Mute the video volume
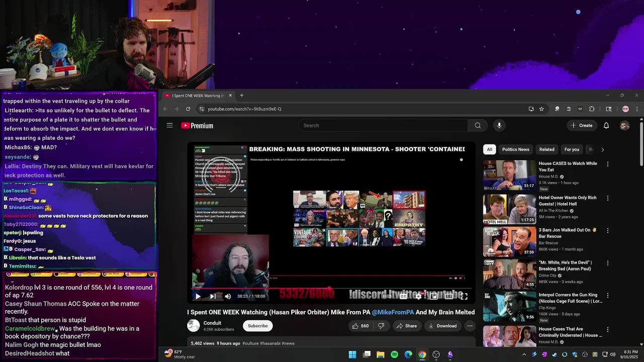Screen dimensions: 644x362 (228, 297)
